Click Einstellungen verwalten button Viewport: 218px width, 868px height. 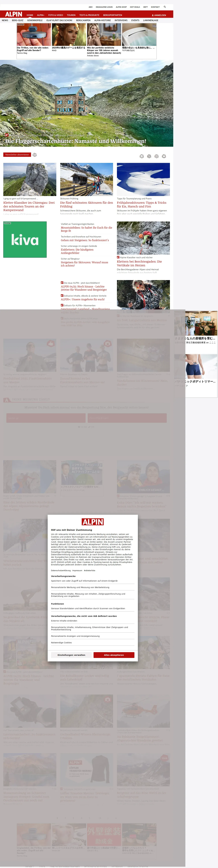71,655
